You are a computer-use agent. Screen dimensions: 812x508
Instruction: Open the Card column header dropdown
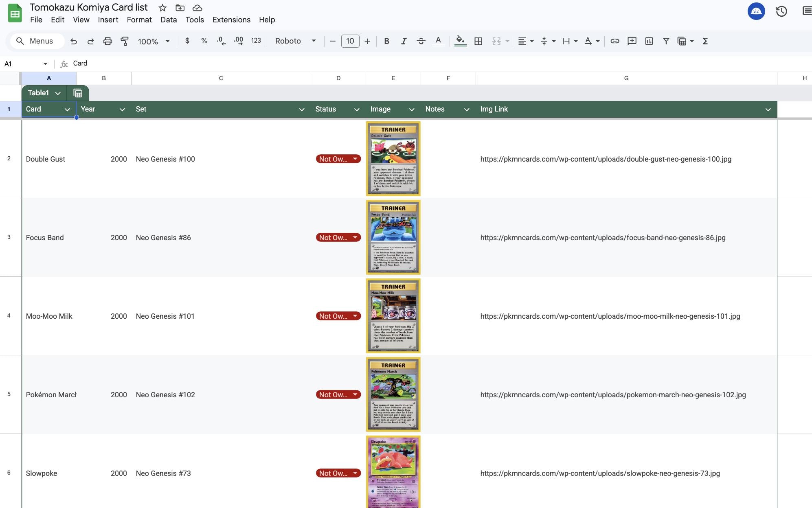tap(67, 109)
